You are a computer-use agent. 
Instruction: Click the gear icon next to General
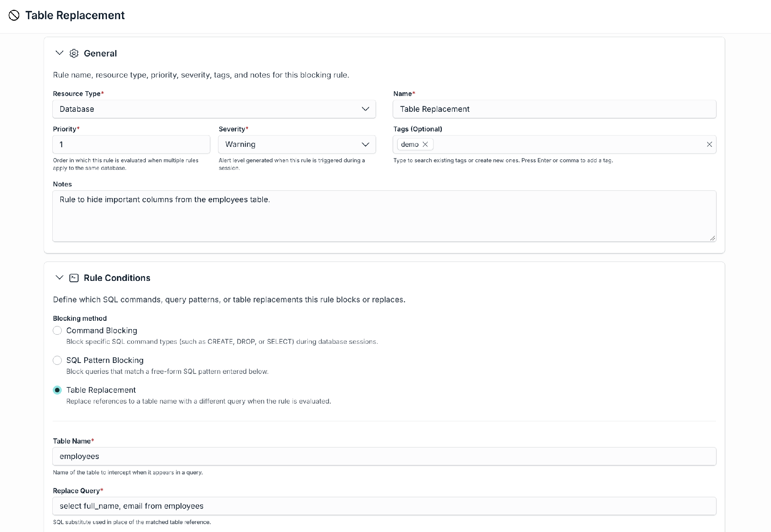pyautogui.click(x=74, y=53)
